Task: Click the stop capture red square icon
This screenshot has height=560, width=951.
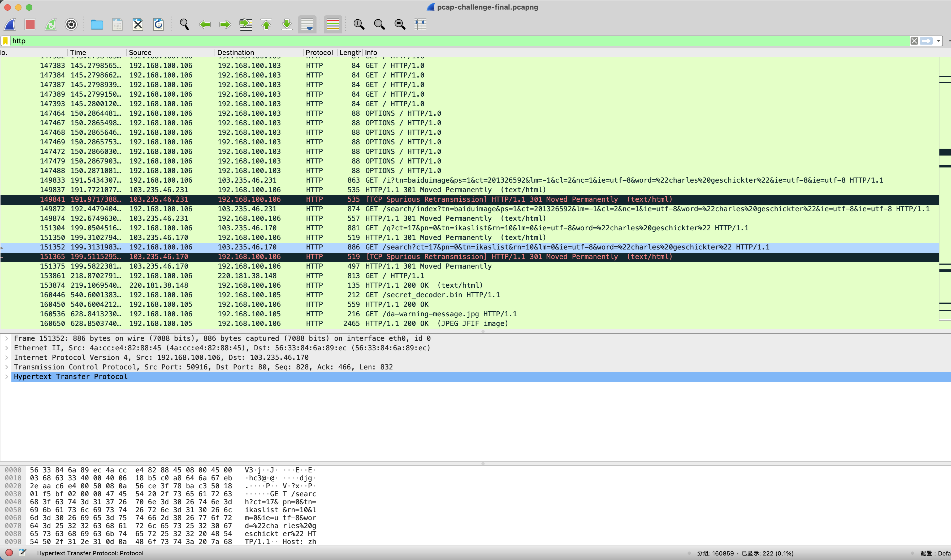Action: point(30,24)
